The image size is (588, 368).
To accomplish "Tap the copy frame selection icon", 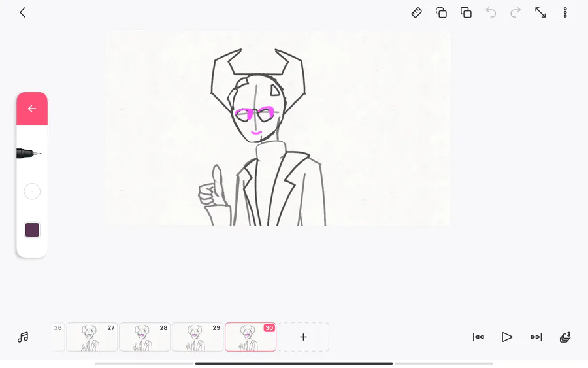I will (x=441, y=12).
